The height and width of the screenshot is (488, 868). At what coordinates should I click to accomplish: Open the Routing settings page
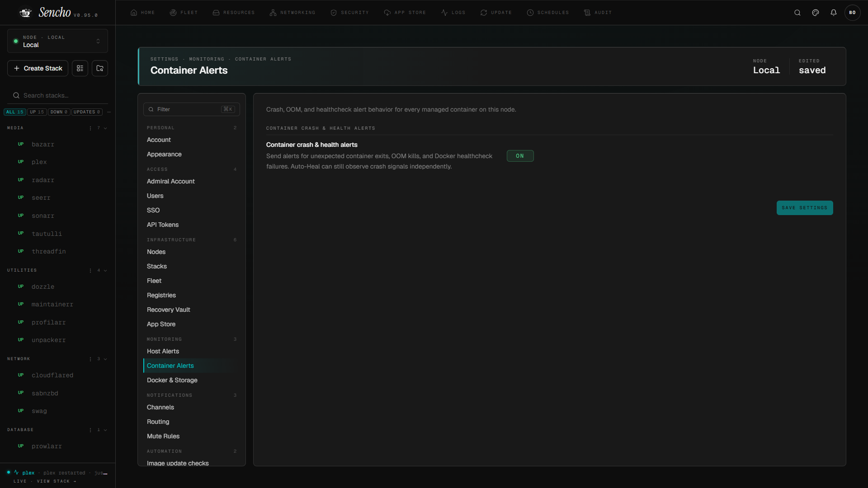click(x=192, y=422)
